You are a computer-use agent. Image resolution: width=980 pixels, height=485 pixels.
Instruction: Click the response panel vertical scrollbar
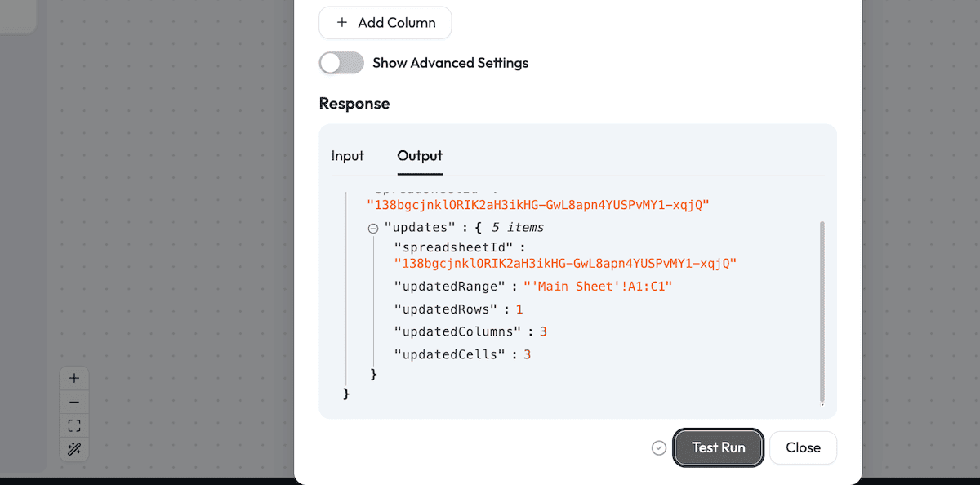[x=822, y=310]
